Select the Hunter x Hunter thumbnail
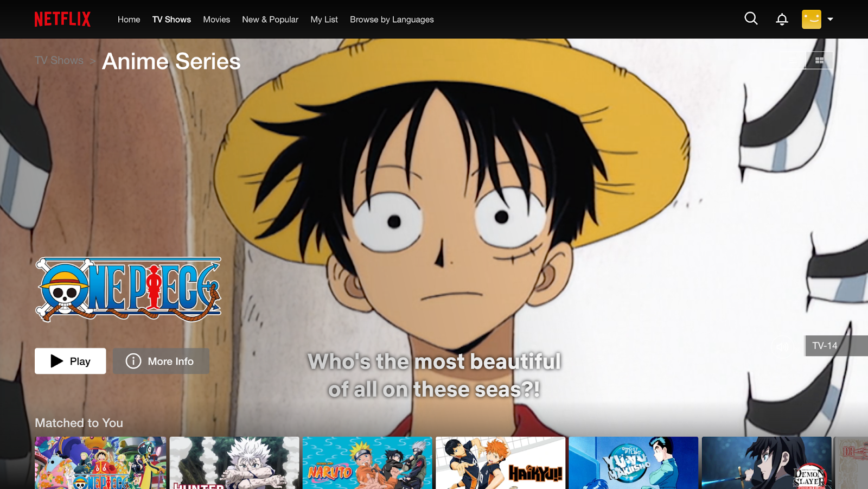The image size is (868, 489). (x=234, y=463)
